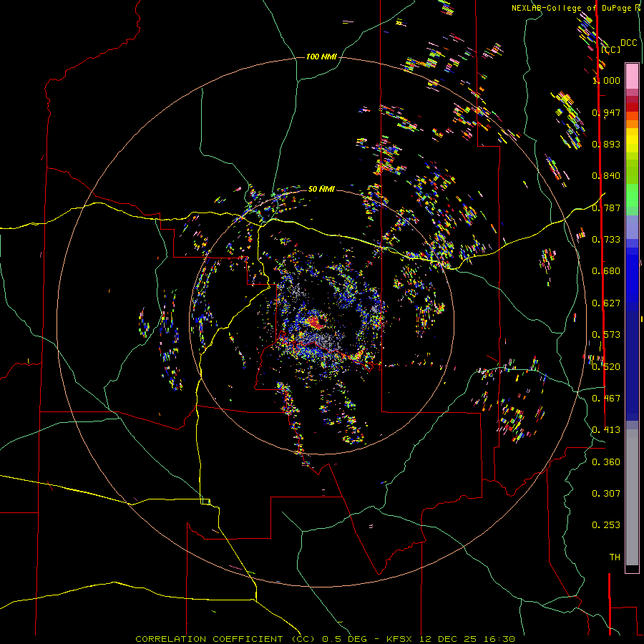
Task: Click the 0.733 legend value
Action: (x=606, y=240)
